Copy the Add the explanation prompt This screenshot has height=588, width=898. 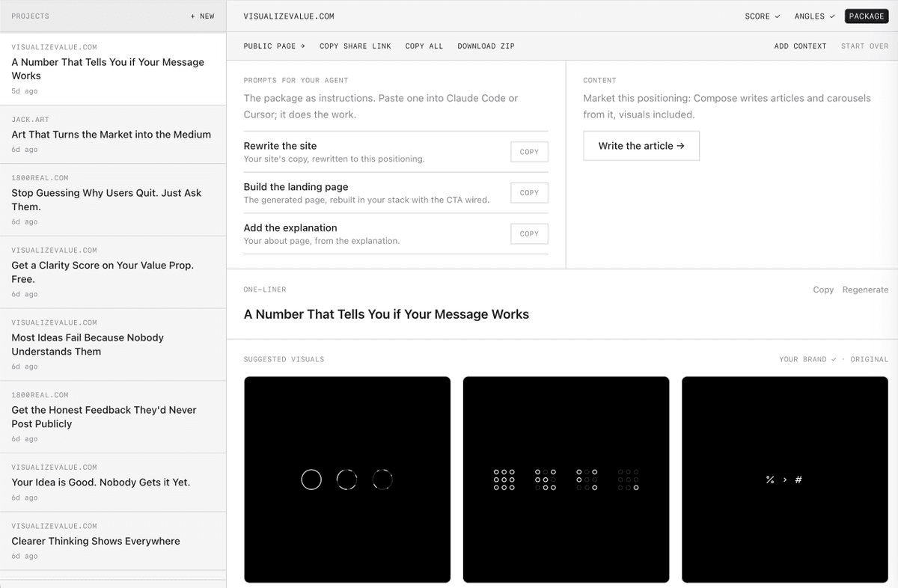pyautogui.click(x=529, y=234)
